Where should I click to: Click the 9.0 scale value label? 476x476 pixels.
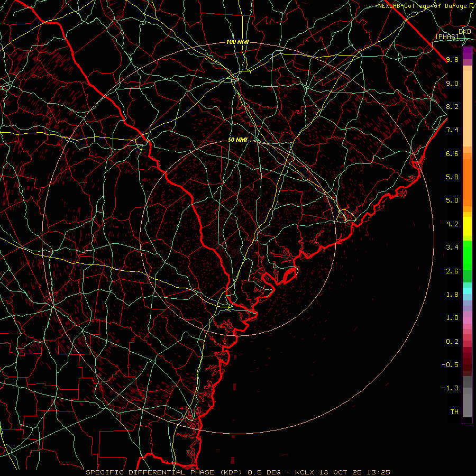[452, 83]
